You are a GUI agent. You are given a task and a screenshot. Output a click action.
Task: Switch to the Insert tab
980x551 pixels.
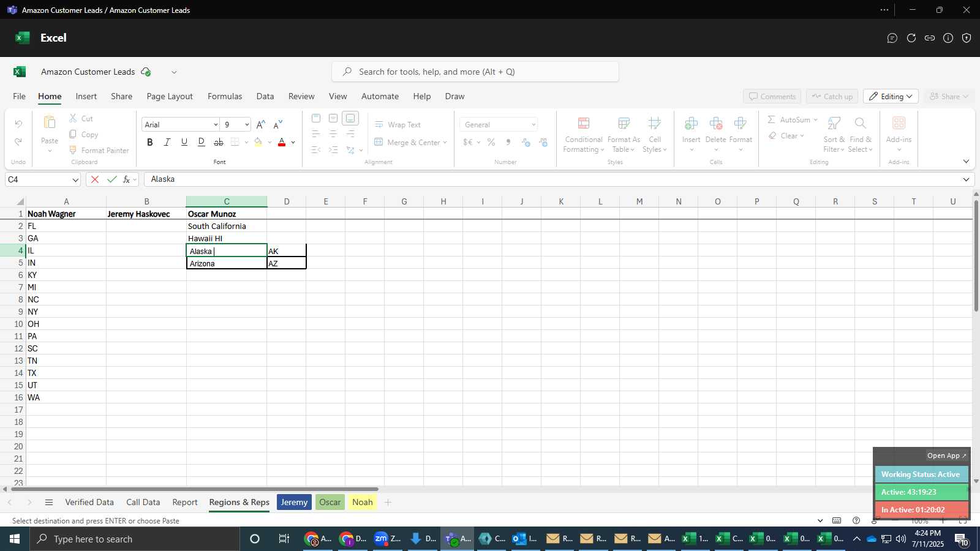coord(86,96)
